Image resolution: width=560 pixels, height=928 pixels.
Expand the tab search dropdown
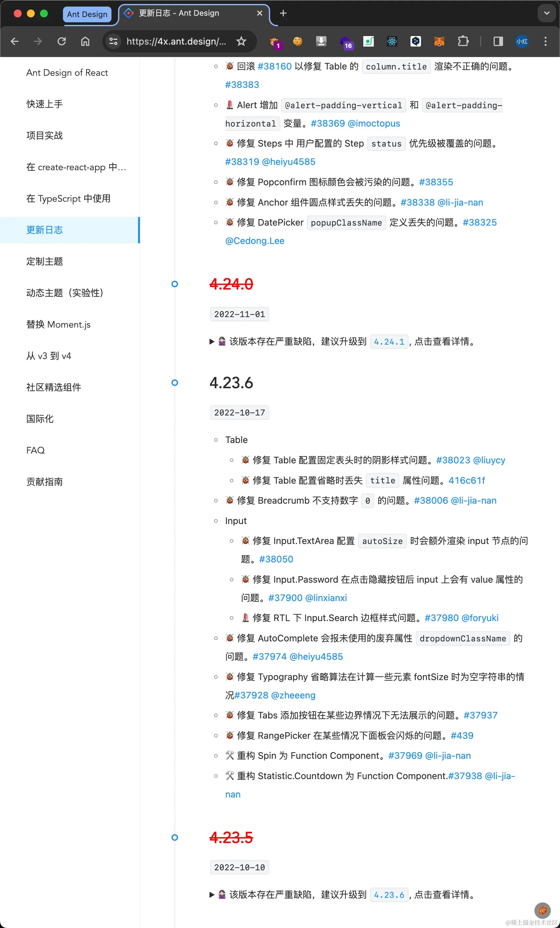[547, 13]
